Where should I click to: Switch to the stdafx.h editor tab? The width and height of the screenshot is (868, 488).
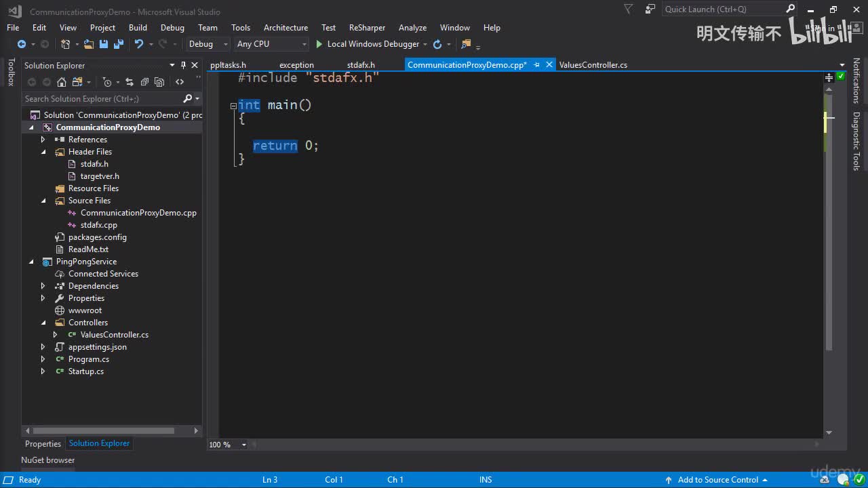click(361, 65)
